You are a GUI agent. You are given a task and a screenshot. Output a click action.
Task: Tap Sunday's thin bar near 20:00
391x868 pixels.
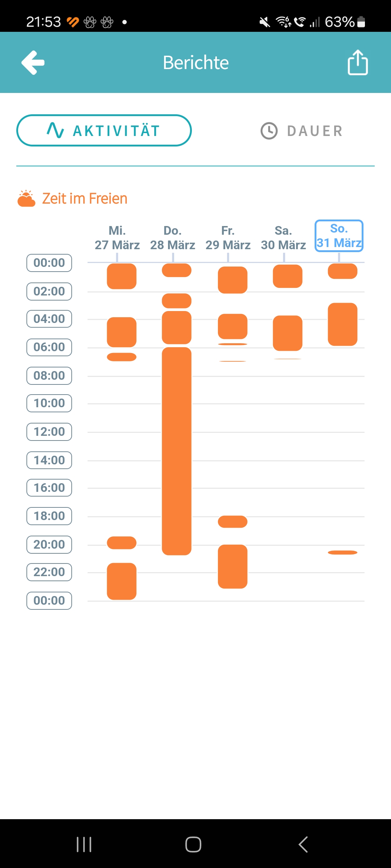[342, 552]
